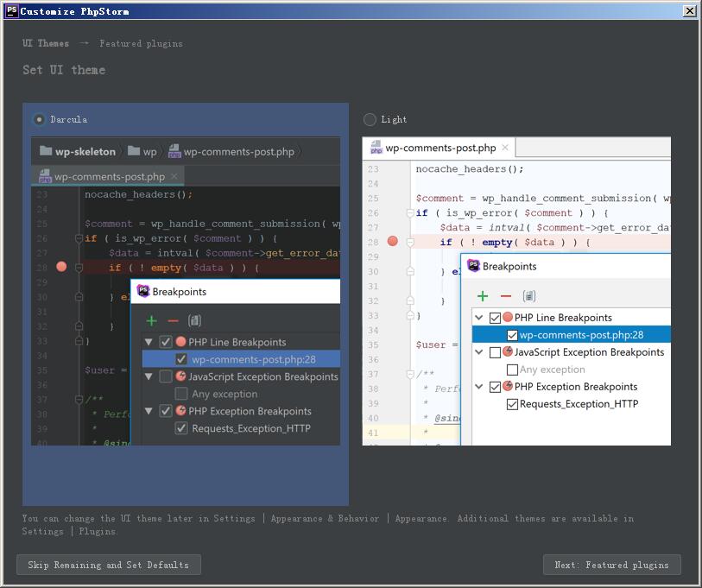Click PHP Exception Breakpoints icon in Darcula preview
702x588 pixels.
pyautogui.click(x=180, y=410)
